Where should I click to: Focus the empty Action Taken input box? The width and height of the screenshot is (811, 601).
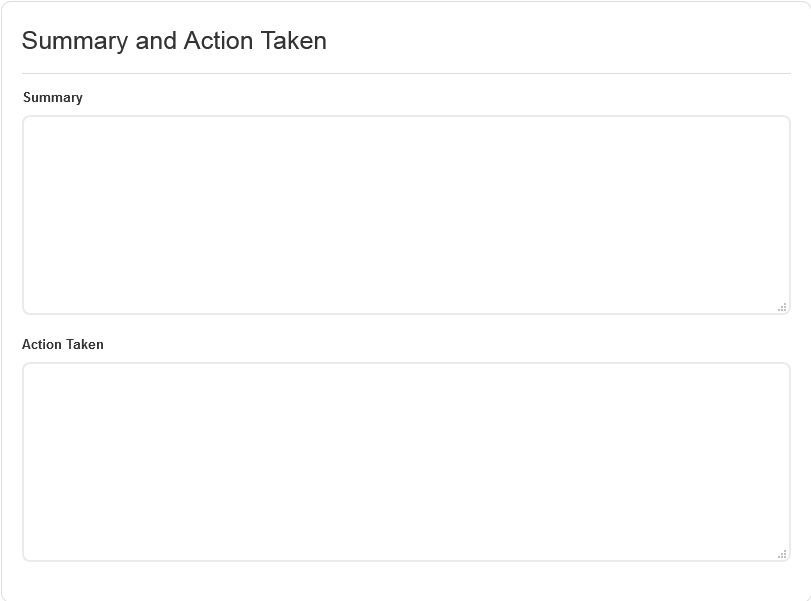[x=406, y=461]
